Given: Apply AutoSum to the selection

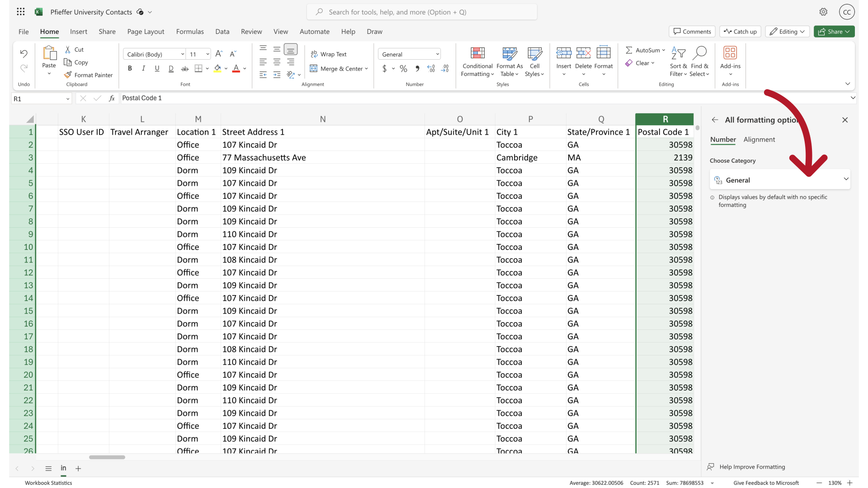Looking at the screenshot, I should pyautogui.click(x=644, y=50).
